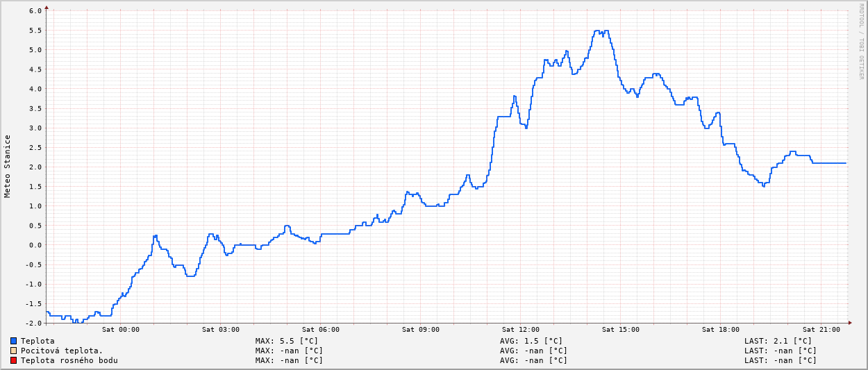Screen dimensions: 868x370
Task: Click the 0.0 label on Y axis
Action: point(36,245)
